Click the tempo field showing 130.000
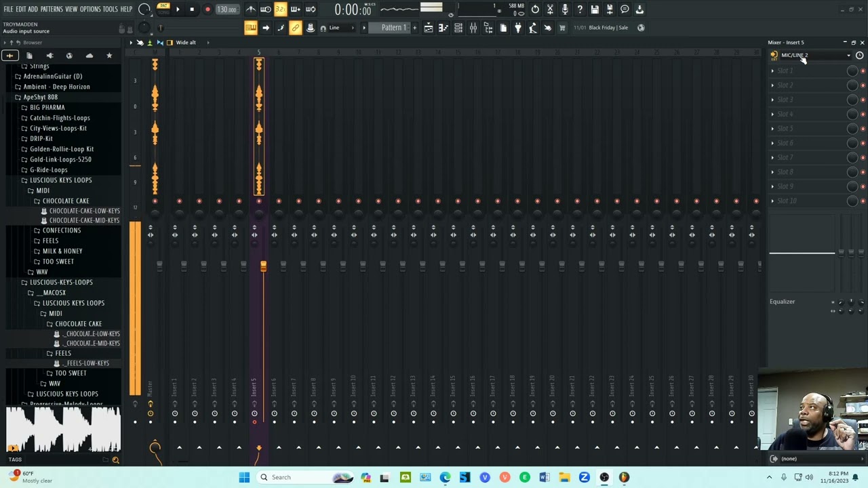The height and width of the screenshot is (488, 868). [x=226, y=9]
